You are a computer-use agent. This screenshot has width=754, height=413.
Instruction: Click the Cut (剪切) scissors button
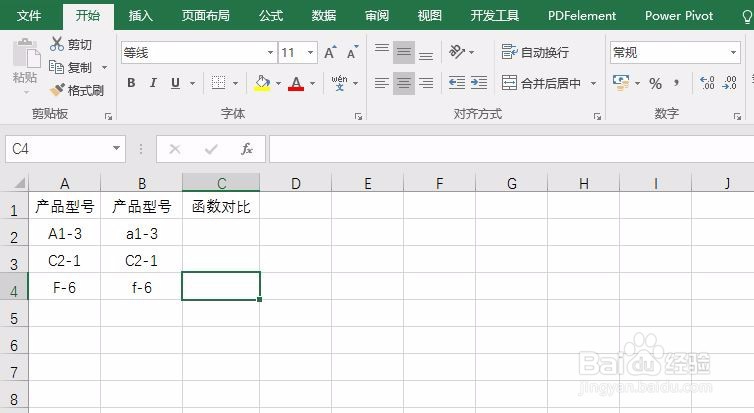71,44
